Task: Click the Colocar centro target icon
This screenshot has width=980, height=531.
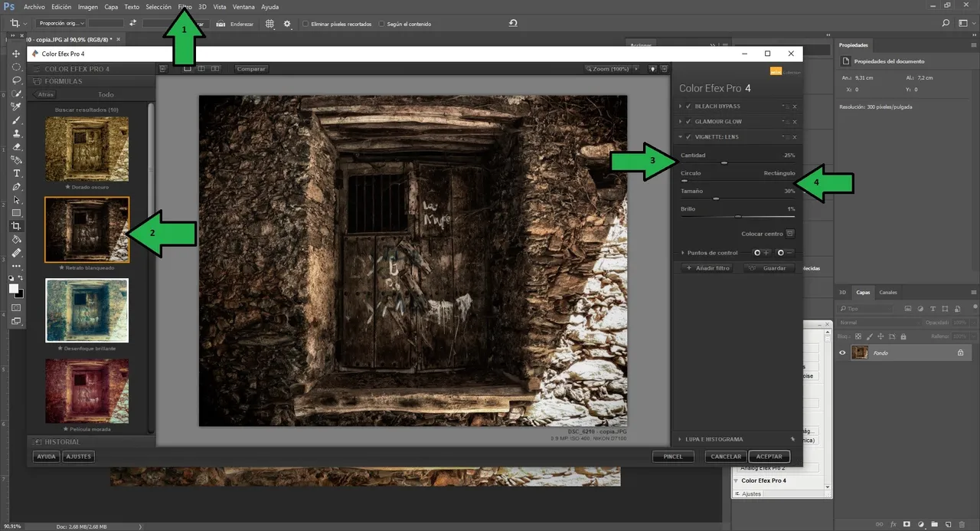Action: [790, 234]
